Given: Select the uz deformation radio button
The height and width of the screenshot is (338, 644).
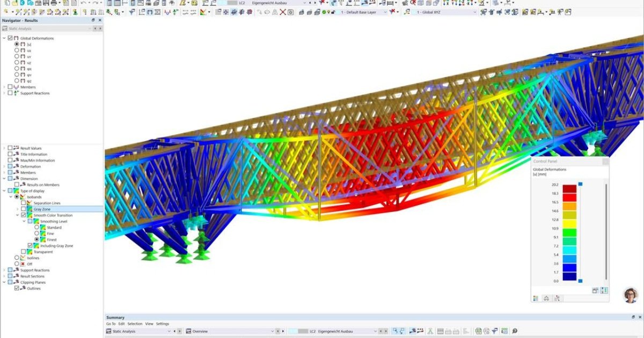Looking at the screenshot, I should [17, 62].
